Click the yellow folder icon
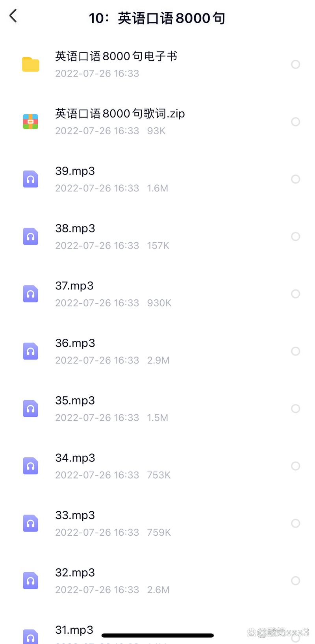Screen dimensions: 315x644 coord(30,65)
